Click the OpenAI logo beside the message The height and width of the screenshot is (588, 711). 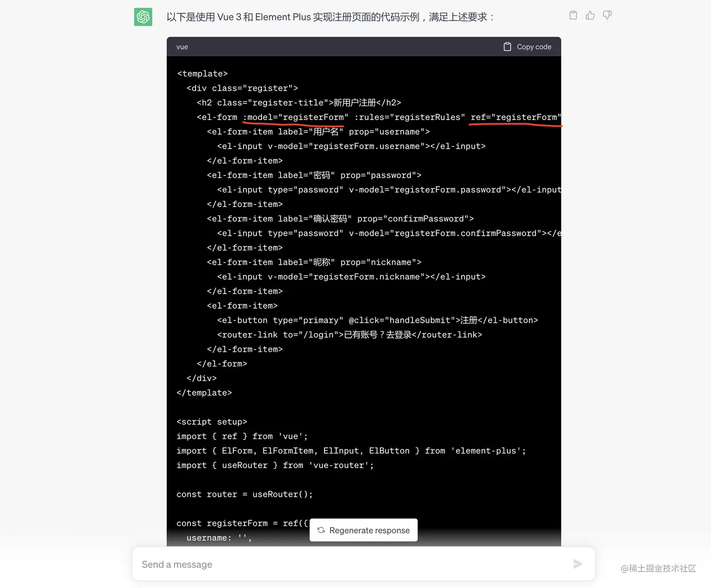[x=143, y=16]
